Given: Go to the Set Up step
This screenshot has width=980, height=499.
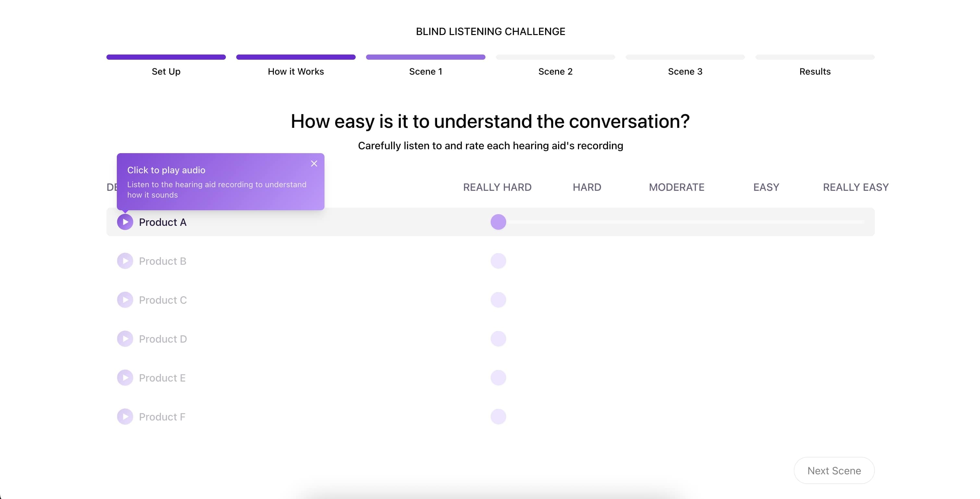Looking at the screenshot, I should 166,71.
